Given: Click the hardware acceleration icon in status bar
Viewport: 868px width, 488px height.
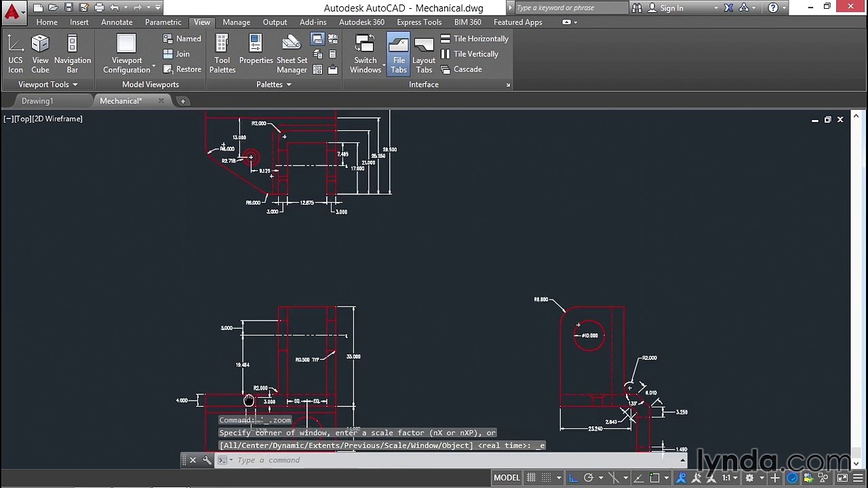Looking at the screenshot, I should [x=793, y=478].
